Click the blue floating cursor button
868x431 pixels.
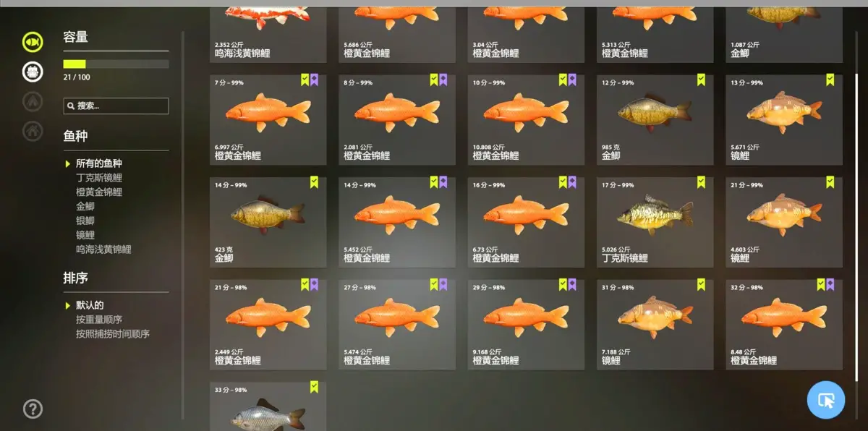(826, 400)
